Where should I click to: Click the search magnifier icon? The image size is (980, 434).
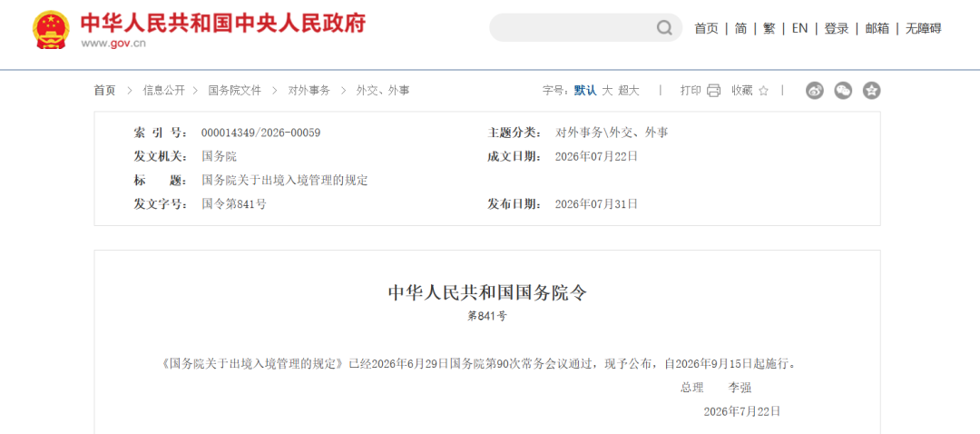click(x=663, y=27)
